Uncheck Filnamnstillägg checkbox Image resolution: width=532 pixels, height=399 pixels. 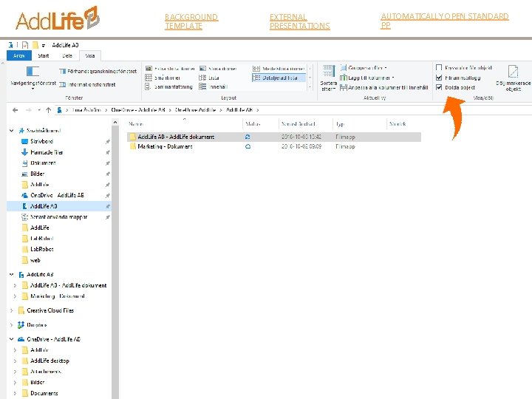[439, 78]
